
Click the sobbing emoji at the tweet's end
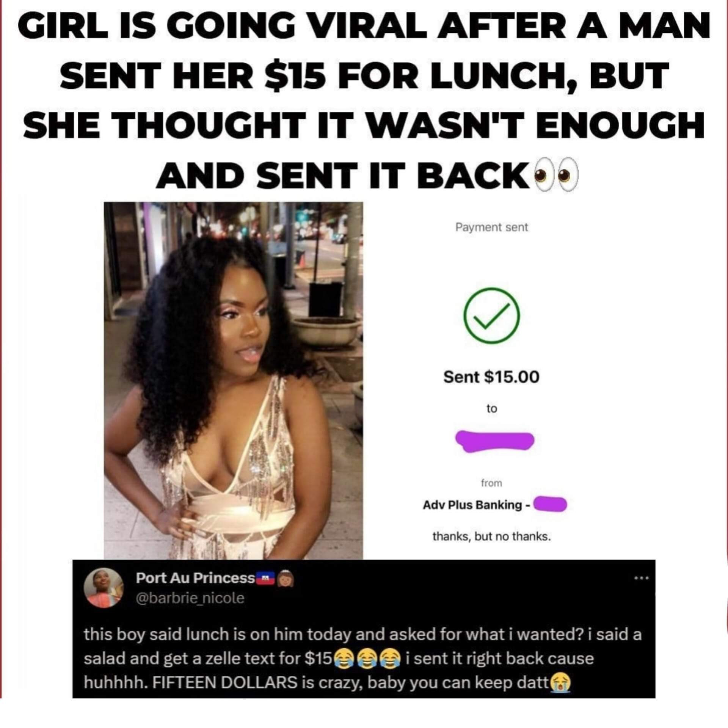point(560,683)
